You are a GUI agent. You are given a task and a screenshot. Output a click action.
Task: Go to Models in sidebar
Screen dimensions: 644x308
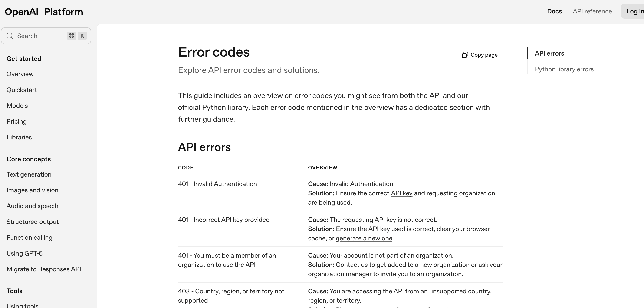pyautogui.click(x=17, y=105)
